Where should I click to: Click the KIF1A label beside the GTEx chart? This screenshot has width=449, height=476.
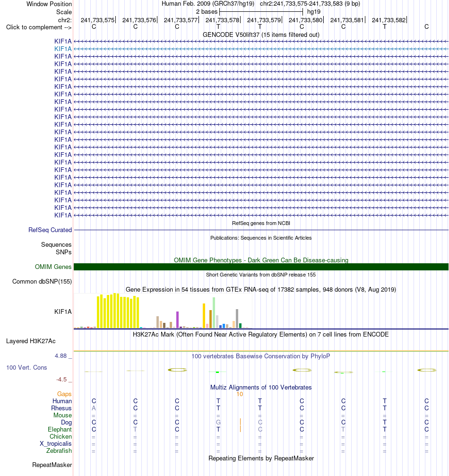pos(63,312)
